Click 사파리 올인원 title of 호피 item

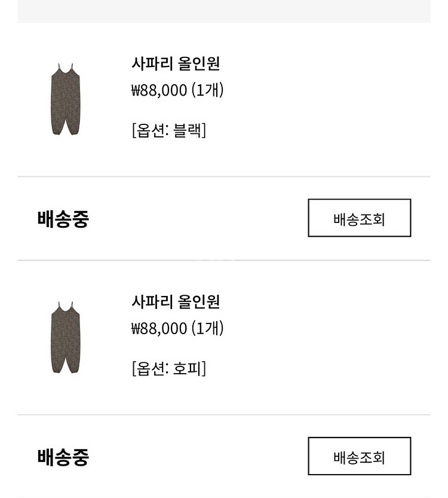click(x=176, y=301)
